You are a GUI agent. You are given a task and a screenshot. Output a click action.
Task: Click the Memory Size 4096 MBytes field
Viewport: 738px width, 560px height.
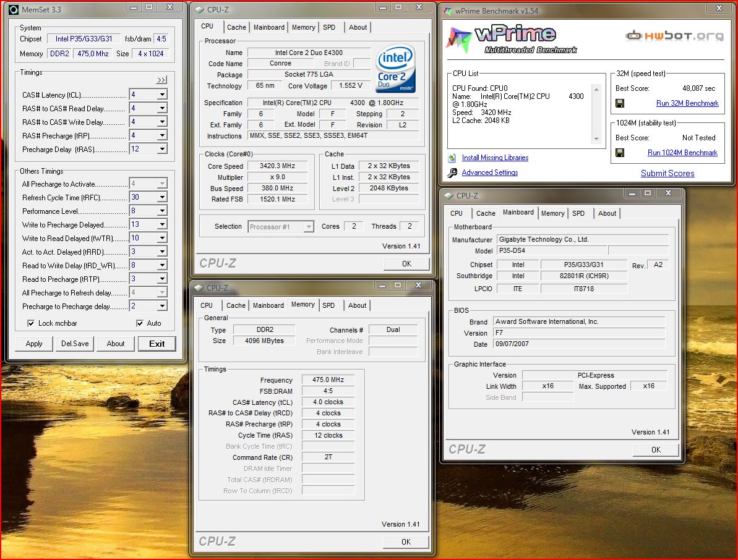[x=265, y=341]
